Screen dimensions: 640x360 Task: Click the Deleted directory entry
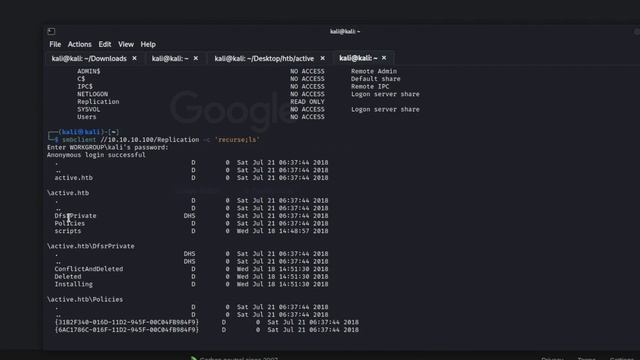[68, 277]
